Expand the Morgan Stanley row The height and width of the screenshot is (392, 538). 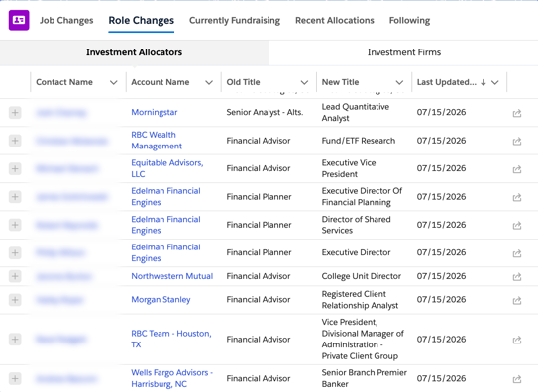pos(15,300)
